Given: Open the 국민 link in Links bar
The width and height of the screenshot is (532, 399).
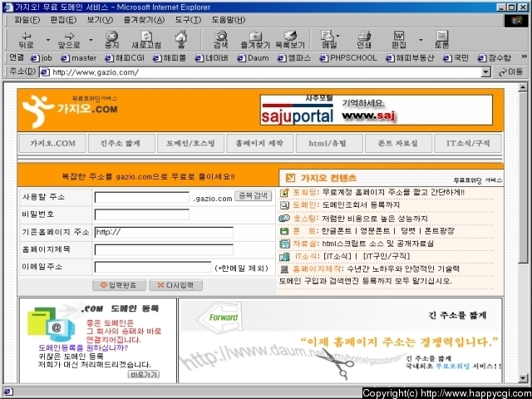Looking at the screenshot, I should pyautogui.click(x=456, y=58).
